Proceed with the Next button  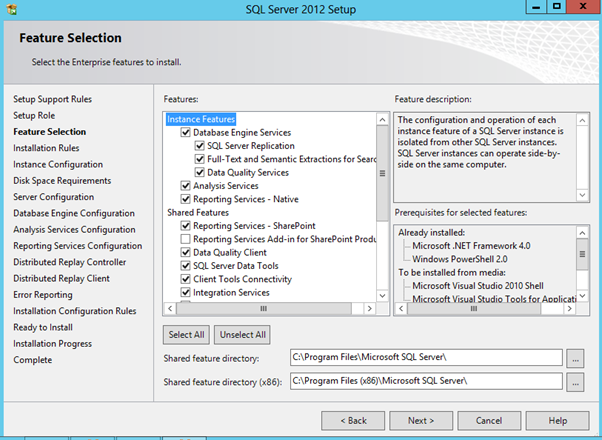pos(421,421)
